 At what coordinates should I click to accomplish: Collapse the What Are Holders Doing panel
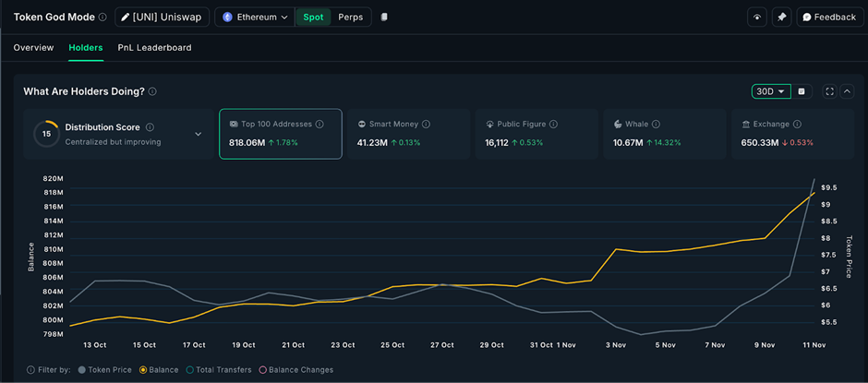pos(847,91)
